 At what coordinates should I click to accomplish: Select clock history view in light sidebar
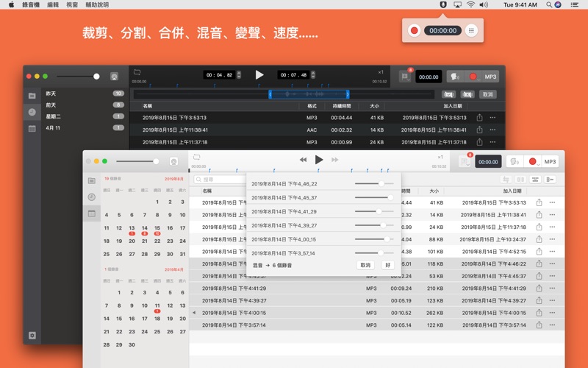coord(91,197)
